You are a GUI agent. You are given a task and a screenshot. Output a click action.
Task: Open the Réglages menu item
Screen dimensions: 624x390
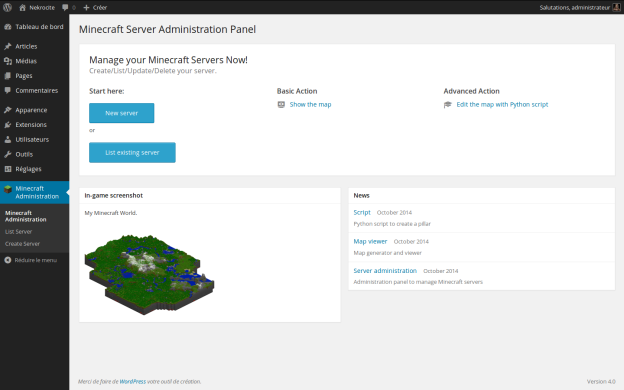click(28, 169)
